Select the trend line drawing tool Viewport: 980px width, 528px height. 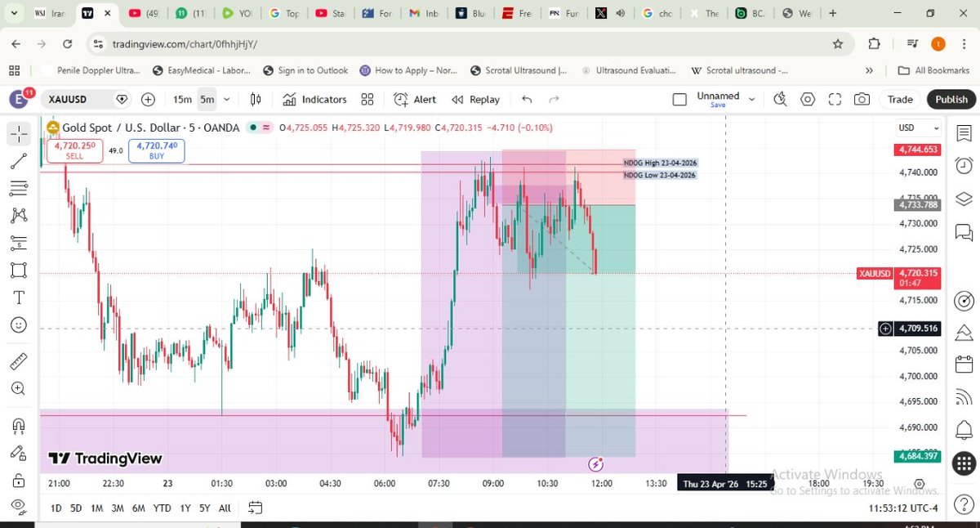[x=19, y=161]
